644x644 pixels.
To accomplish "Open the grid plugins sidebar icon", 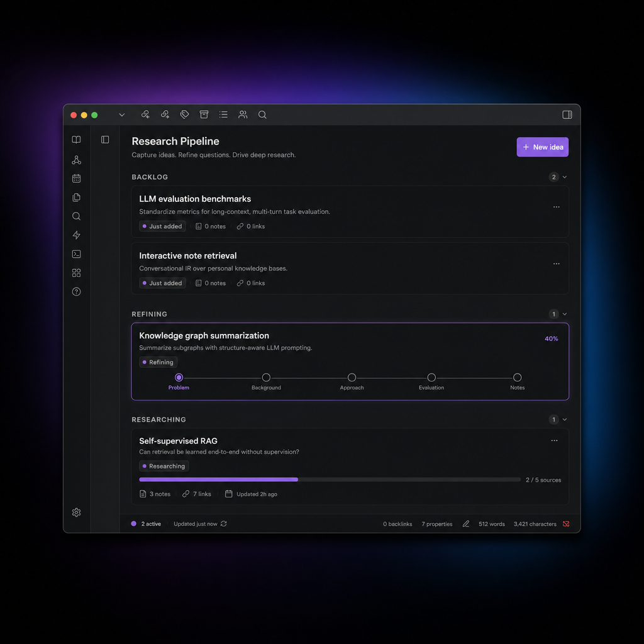I will point(76,273).
